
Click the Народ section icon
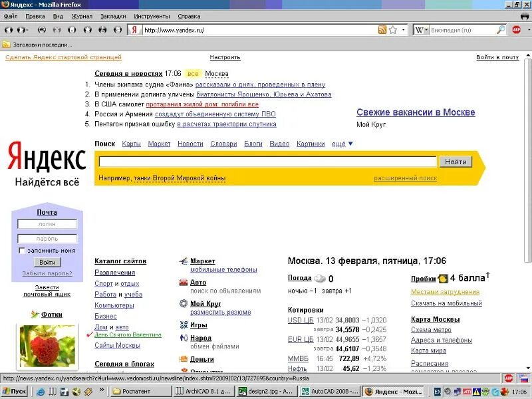(x=184, y=338)
